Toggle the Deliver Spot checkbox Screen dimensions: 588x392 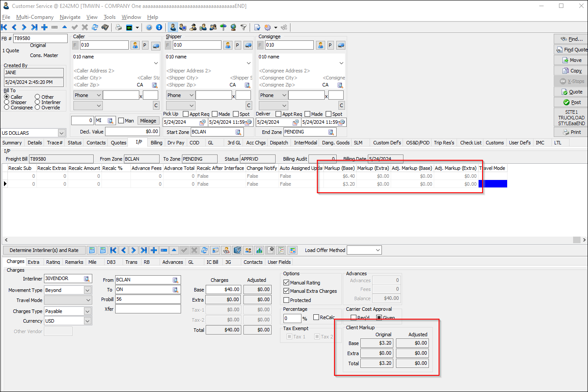[x=329, y=114]
